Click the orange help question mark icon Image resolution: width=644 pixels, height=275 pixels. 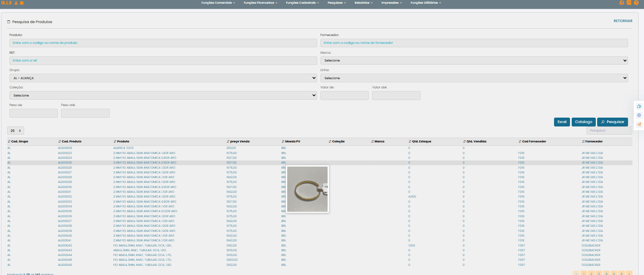636,3
